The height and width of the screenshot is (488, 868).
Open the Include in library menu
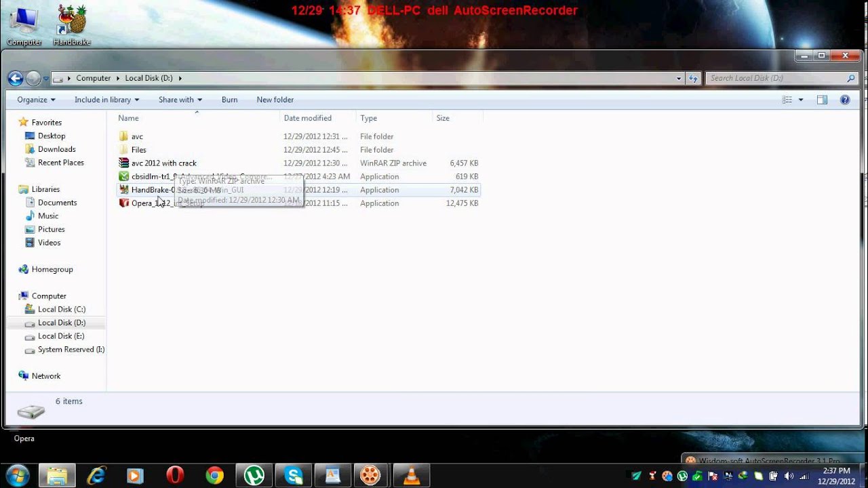[x=107, y=100]
